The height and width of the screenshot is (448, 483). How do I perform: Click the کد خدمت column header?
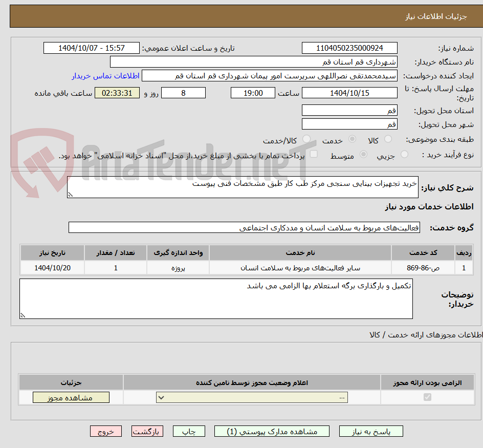[x=423, y=253]
